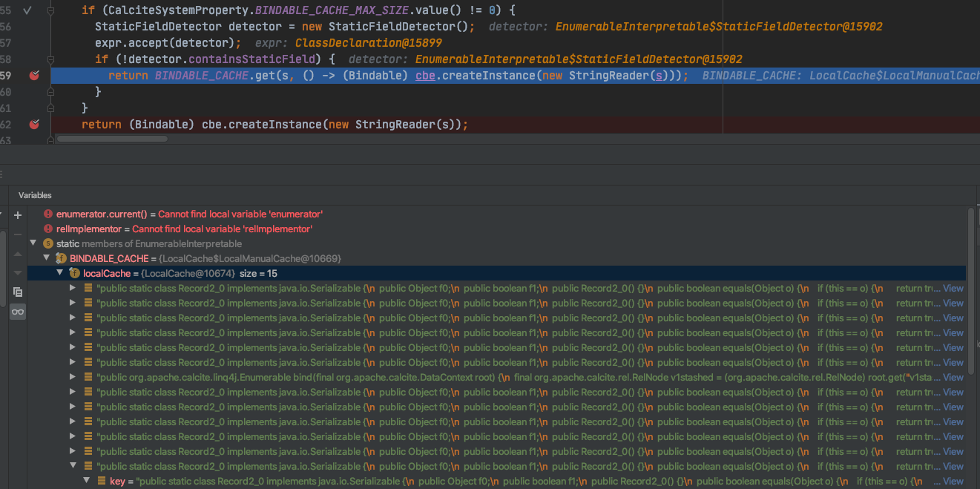The image size is (980, 489).
Task: Toggle the breakpoint on line 59
Action: coord(33,76)
